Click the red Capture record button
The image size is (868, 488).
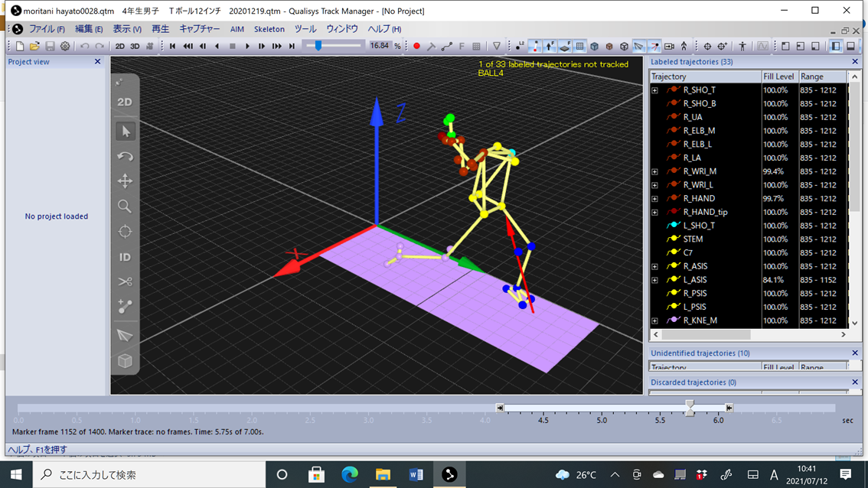tap(416, 46)
